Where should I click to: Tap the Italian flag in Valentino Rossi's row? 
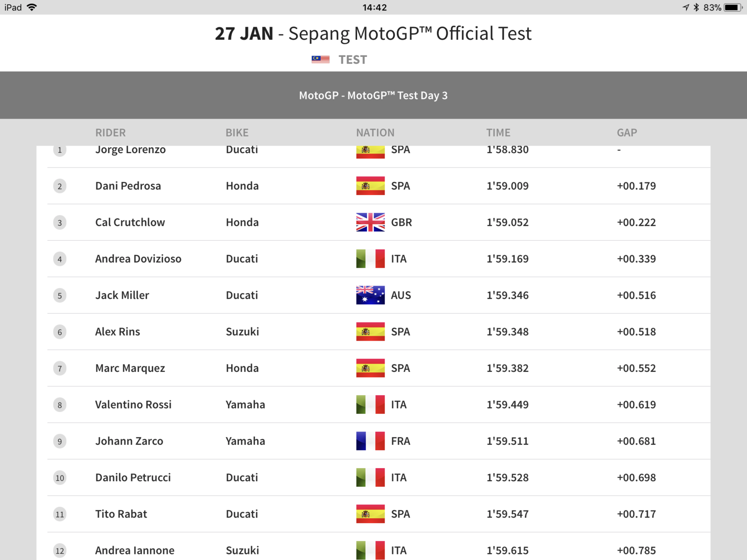[370, 405]
